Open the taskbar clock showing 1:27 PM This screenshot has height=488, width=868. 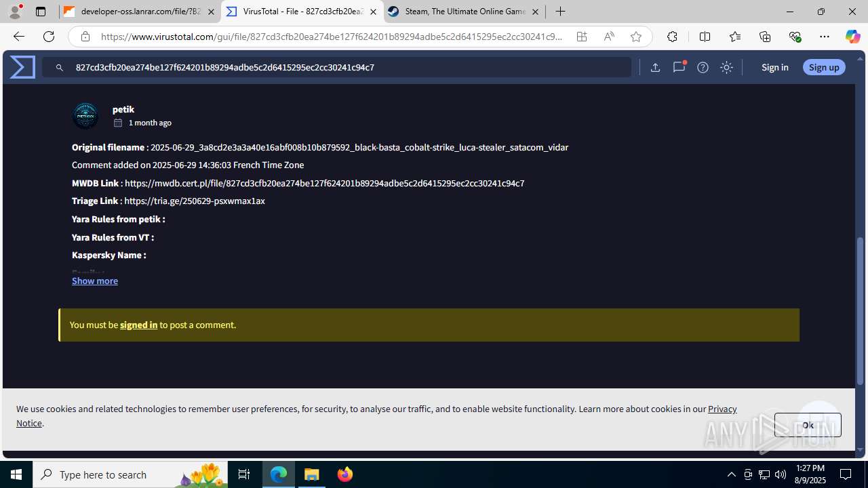click(x=809, y=474)
